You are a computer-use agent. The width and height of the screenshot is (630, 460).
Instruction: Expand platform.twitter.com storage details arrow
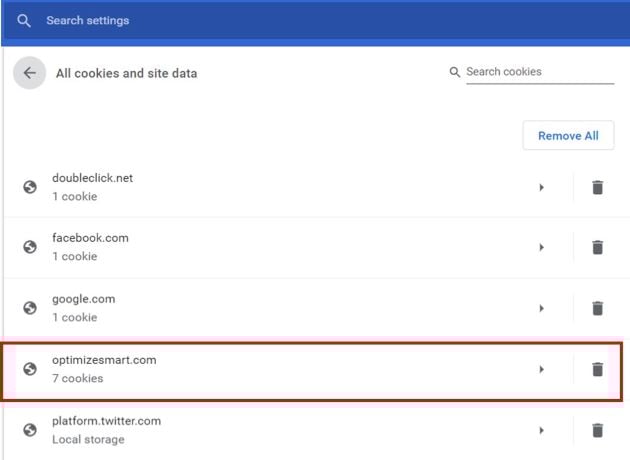pyautogui.click(x=541, y=430)
